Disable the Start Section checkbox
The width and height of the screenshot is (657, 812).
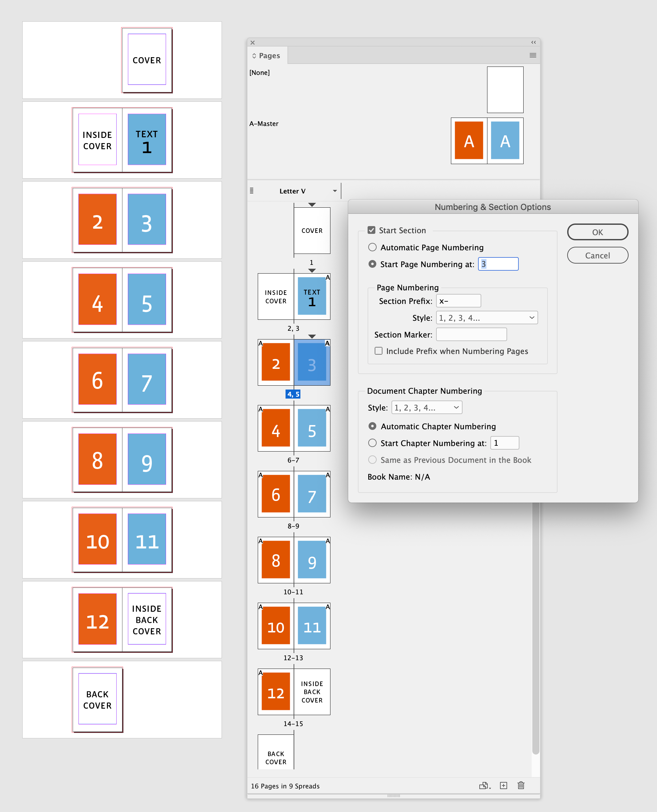(x=372, y=230)
